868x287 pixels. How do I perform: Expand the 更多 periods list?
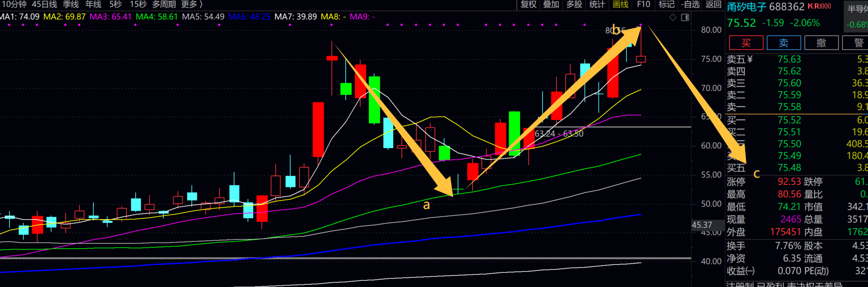tap(192, 4)
